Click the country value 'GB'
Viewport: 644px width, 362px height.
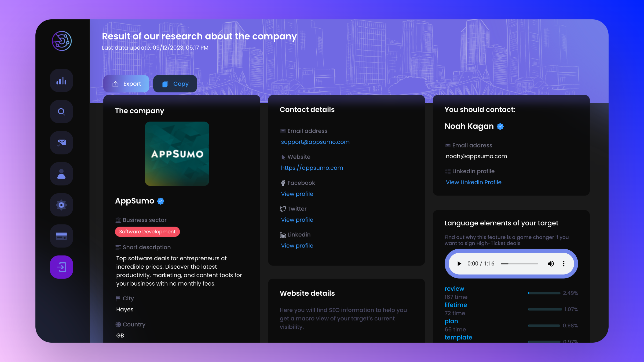point(120,335)
